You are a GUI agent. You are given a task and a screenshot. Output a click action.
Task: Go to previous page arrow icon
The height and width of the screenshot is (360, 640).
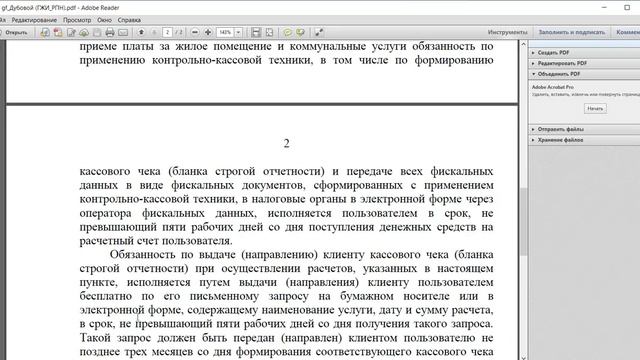point(141,32)
